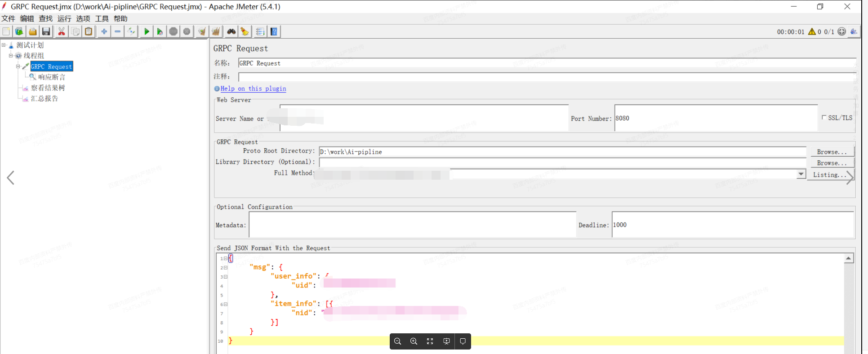The height and width of the screenshot is (354, 868).
Task: Open the 工具 menu
Action: point(102,18)
